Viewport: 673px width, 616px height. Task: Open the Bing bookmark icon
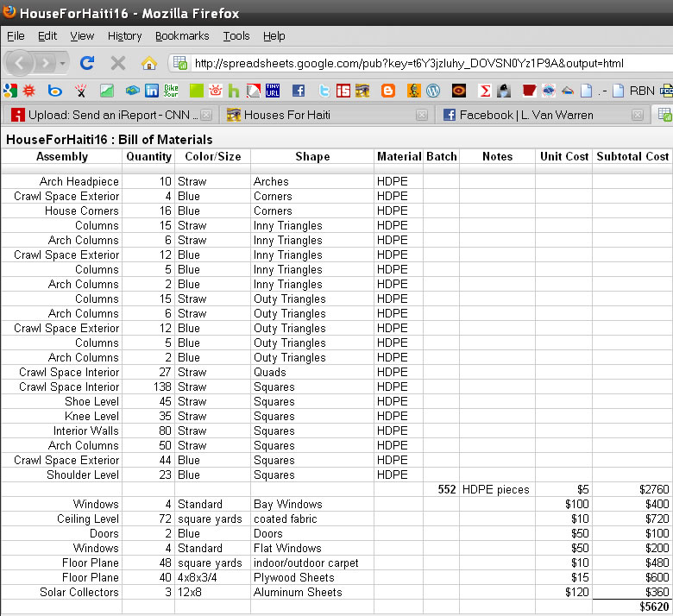[x=54, y=91]
